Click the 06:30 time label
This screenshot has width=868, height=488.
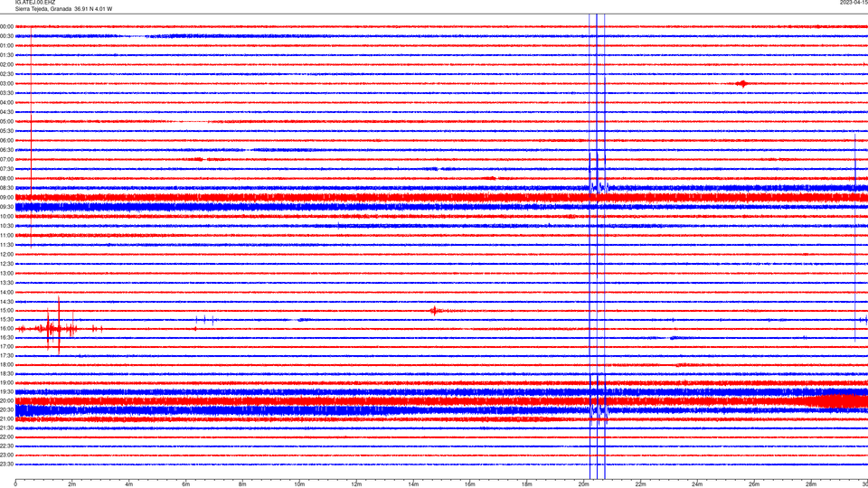pos(6,150)
